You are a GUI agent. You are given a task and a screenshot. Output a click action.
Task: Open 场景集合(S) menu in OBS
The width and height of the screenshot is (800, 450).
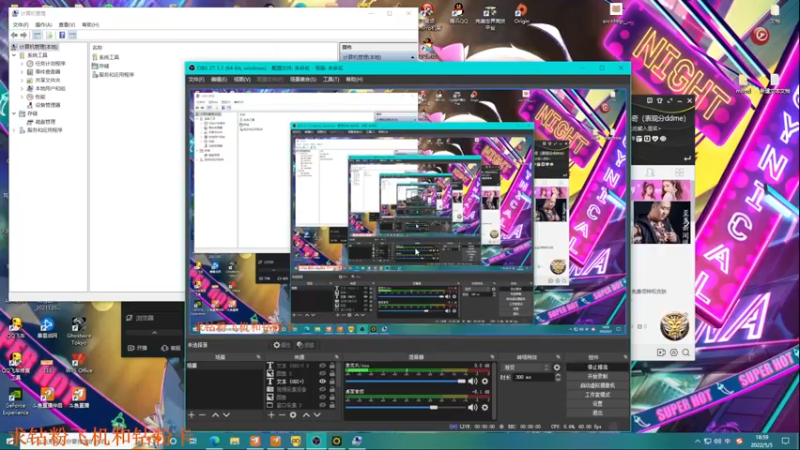point(303,80)
